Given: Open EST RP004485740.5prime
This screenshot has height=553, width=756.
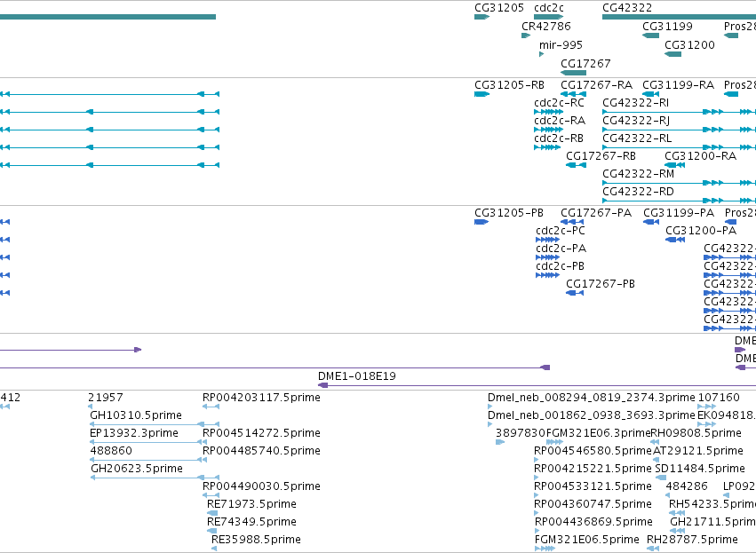Looking at the screenshot, I should 261,451.
